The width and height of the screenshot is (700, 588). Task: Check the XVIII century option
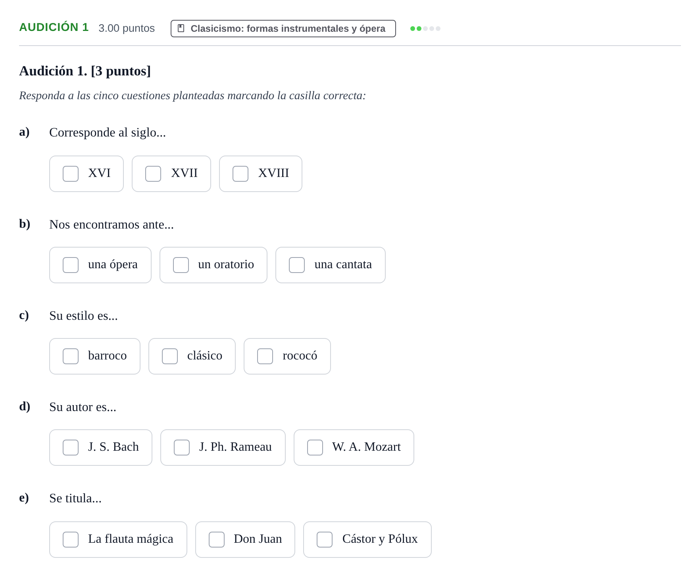(x=240, y=174)
